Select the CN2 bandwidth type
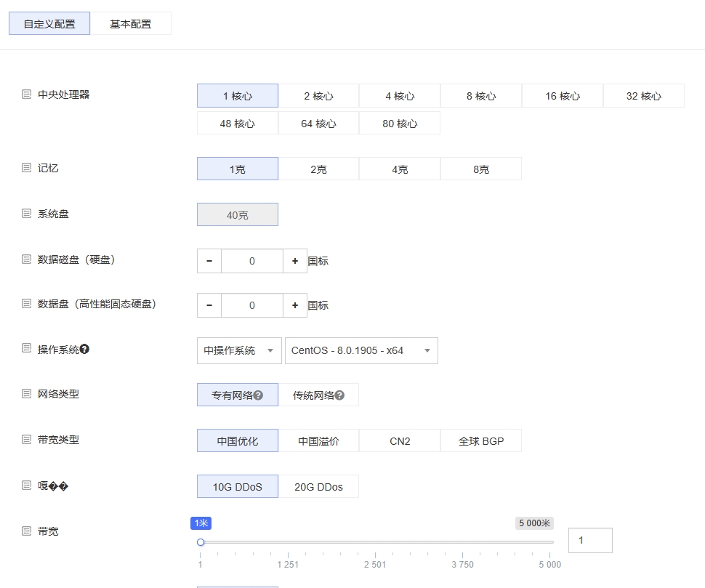 (399, 440)
